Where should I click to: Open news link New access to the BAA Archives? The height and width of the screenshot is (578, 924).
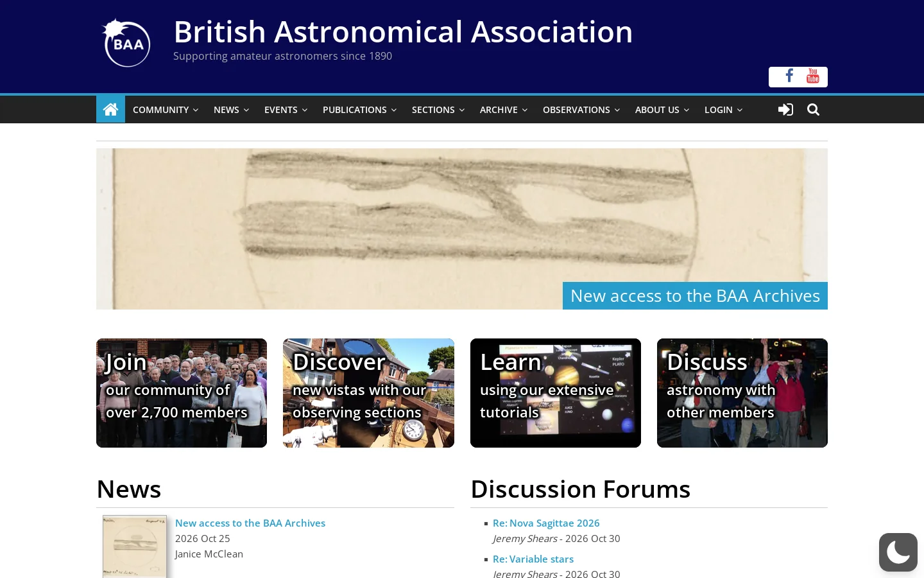[250, 523]
